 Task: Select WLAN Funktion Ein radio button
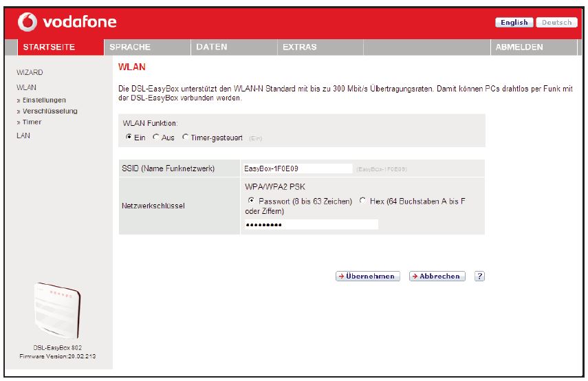129,138
